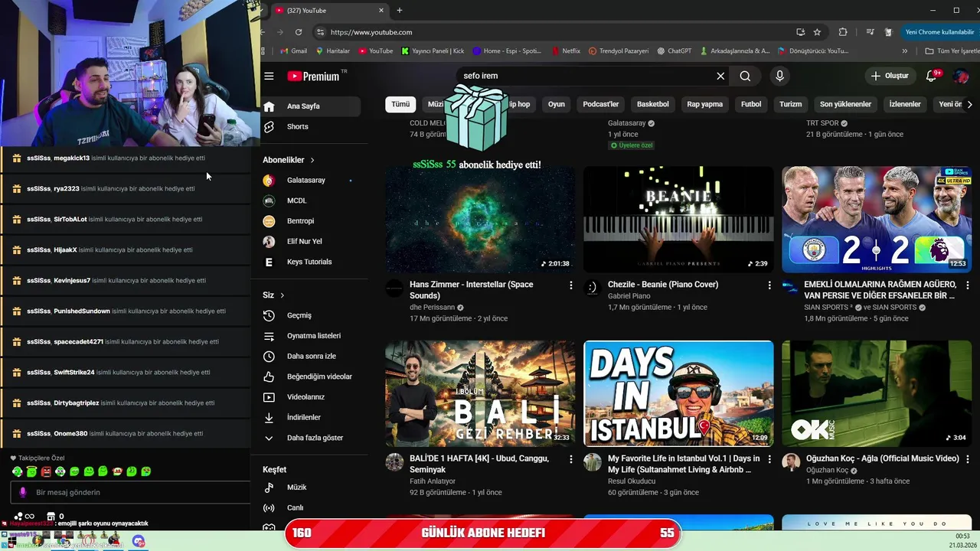Open the Trendyol Pazaryeri bookmark
This screenshot has width=980, height=551.
tap(619, 51)
